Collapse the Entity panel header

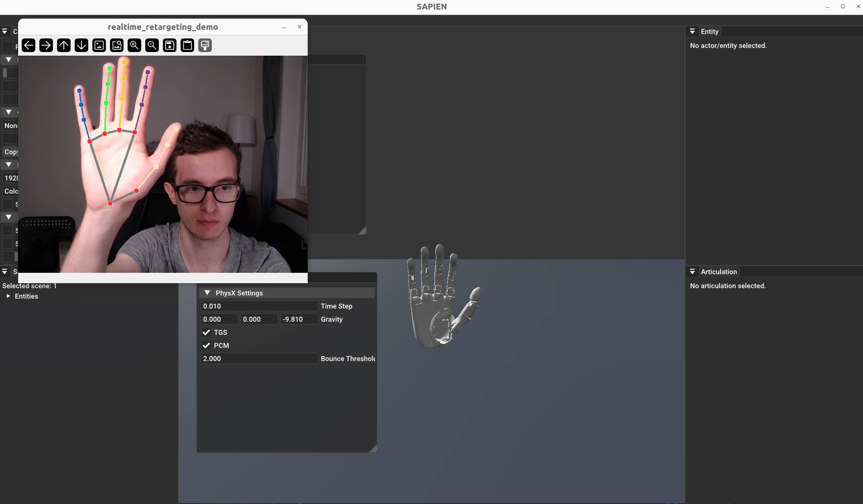pyautogui.click(x=692, y=31)
